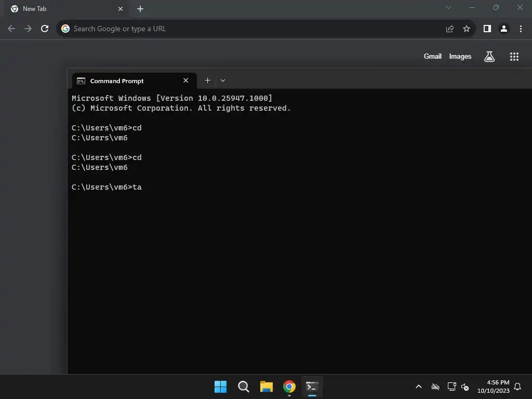This screenshot has height=399, width=532.
Task: Open the Chrome profile avatar
Action: tap(504, 29)
